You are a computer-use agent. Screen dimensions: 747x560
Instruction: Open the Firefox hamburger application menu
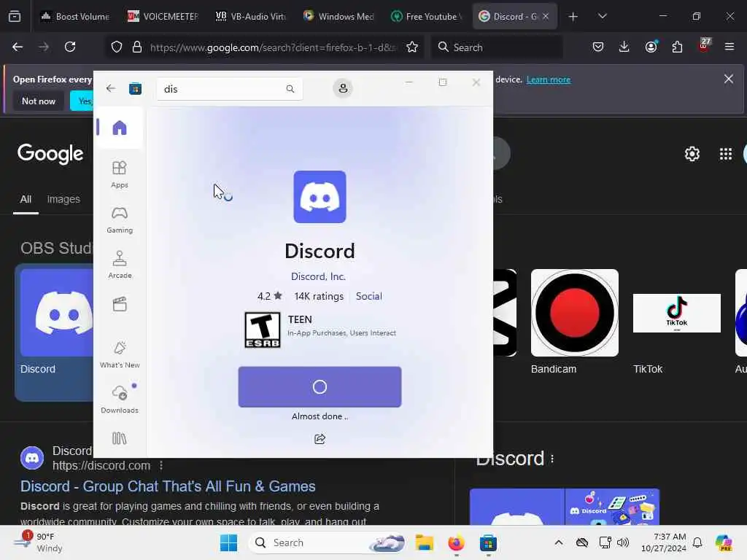[729, 47]
